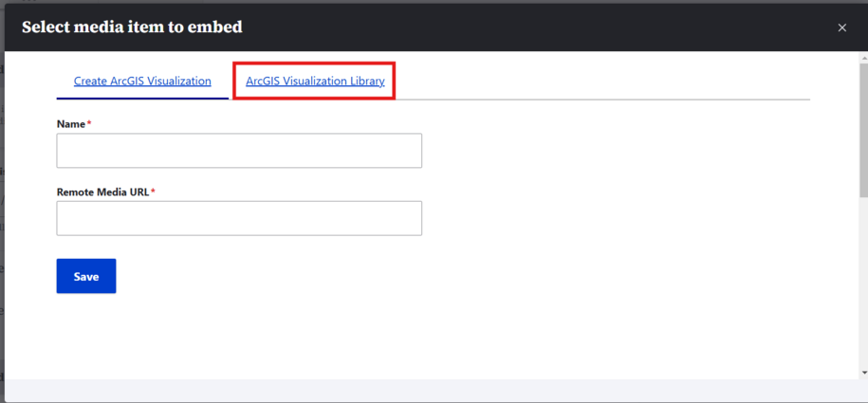Click into the Name text field
The image size is (868, 403).
pos(239,151)
